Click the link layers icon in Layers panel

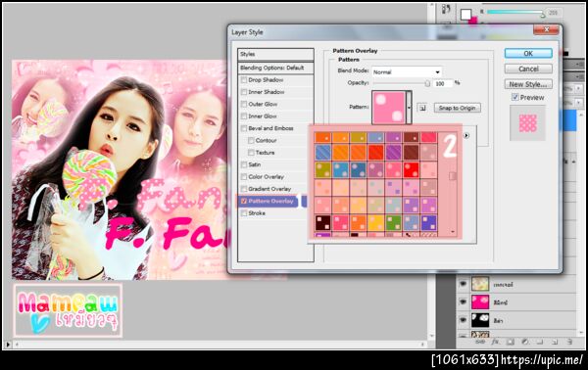point(479,342)
